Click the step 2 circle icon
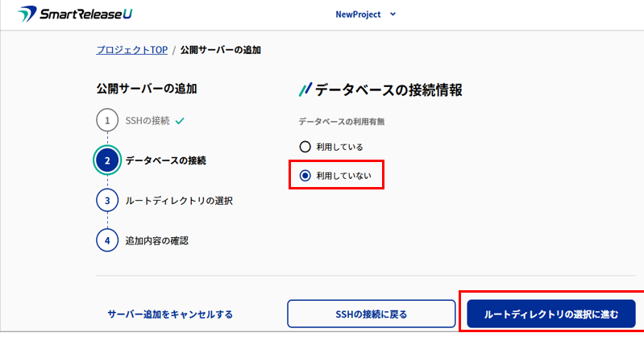The image size is (644, 337). [x=107, y=160]
